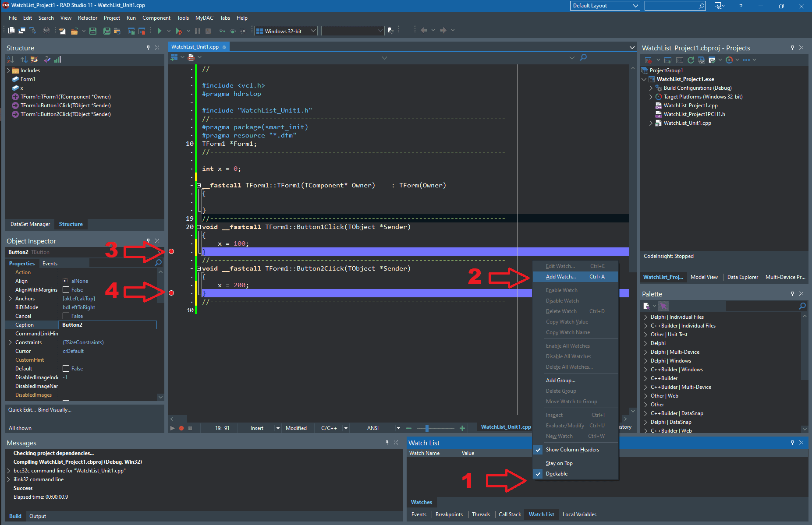Click the Caption value field Button2

point(107,325)
